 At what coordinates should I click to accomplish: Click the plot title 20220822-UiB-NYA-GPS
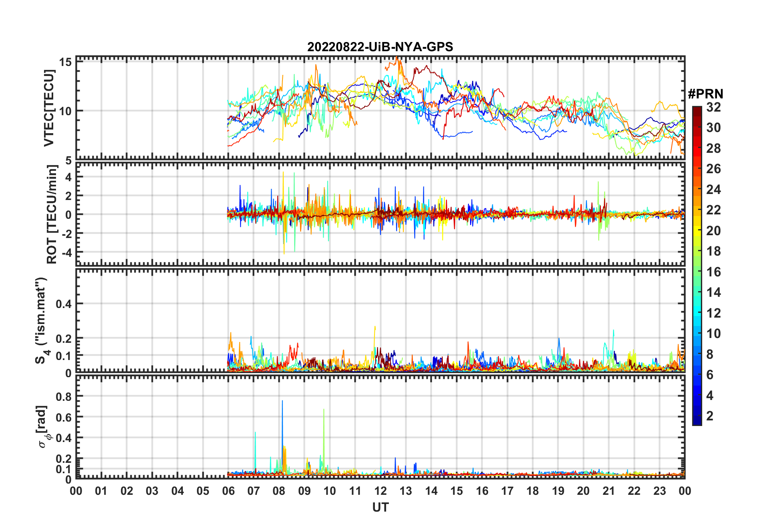(x=380, y=47)
